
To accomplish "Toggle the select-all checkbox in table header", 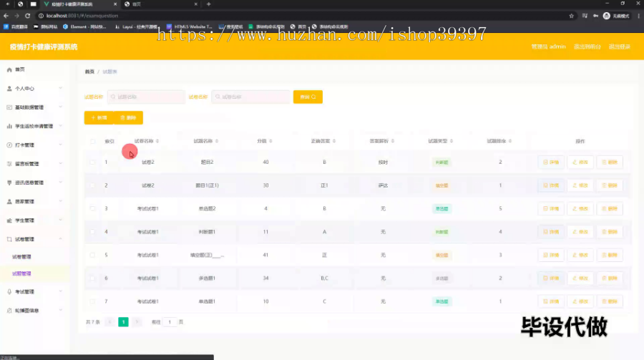I will [x=92, y=141].
